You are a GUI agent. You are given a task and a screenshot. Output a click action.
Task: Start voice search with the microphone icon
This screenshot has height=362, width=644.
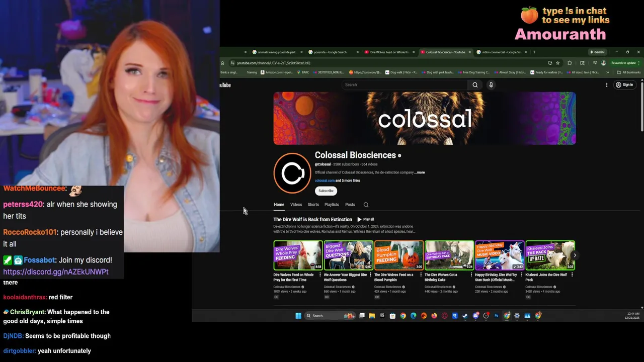point(491,85)
